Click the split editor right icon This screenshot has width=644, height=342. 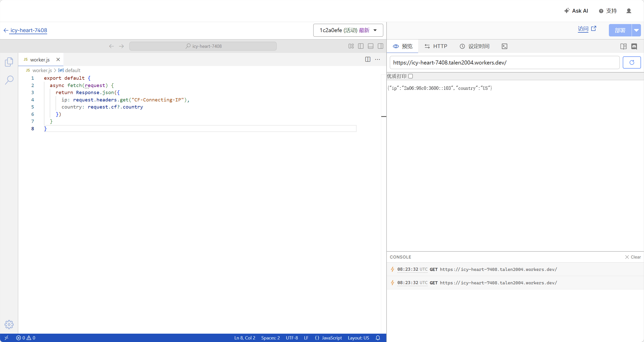tap(368, 59)
